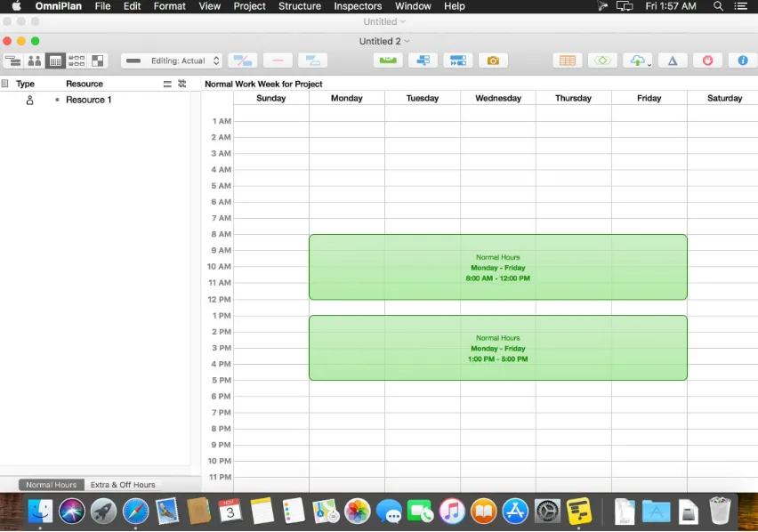This screenshot has width=758, height=532.
Task: Open the Untitled 2 title dropdown chevron
Action: pos(407,41)
